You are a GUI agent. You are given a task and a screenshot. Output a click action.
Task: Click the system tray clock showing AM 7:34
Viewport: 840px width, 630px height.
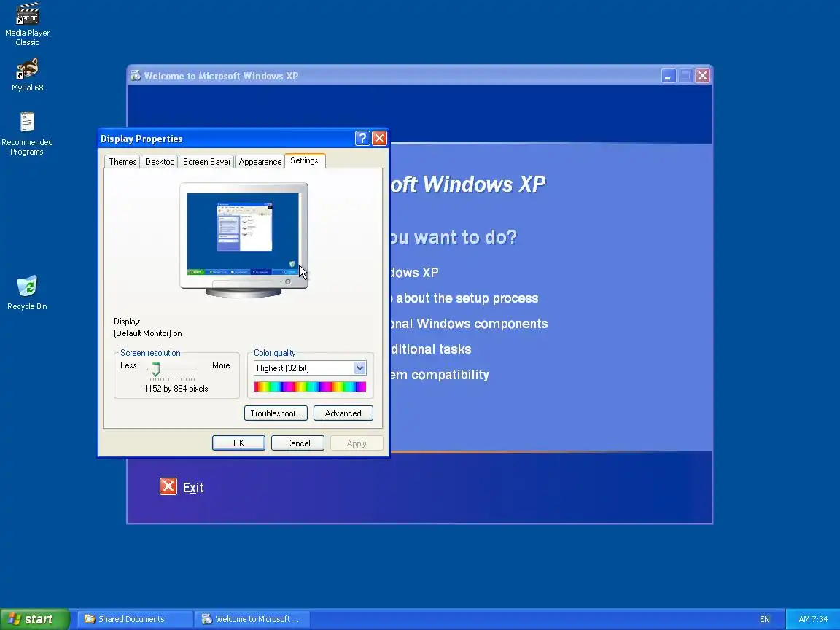pyautogui.click(x=813, y=619)
